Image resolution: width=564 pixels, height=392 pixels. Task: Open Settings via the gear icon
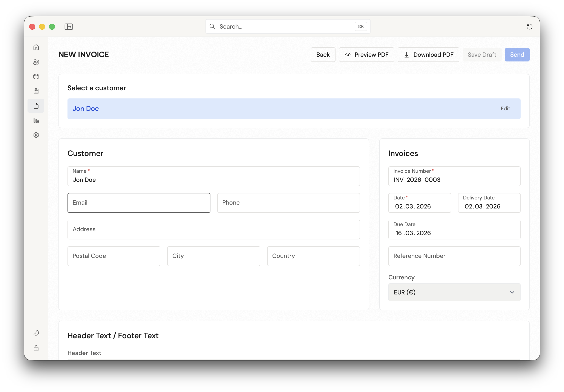(36, 135)
